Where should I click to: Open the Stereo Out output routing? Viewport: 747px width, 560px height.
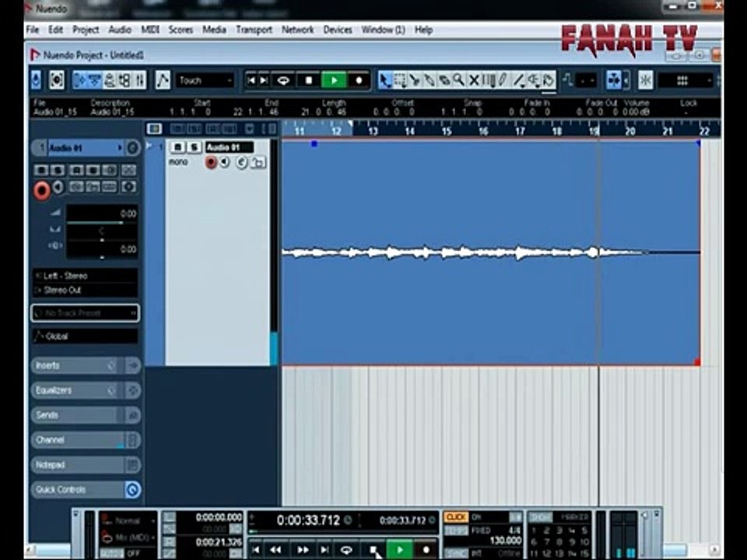coord(86,290)
